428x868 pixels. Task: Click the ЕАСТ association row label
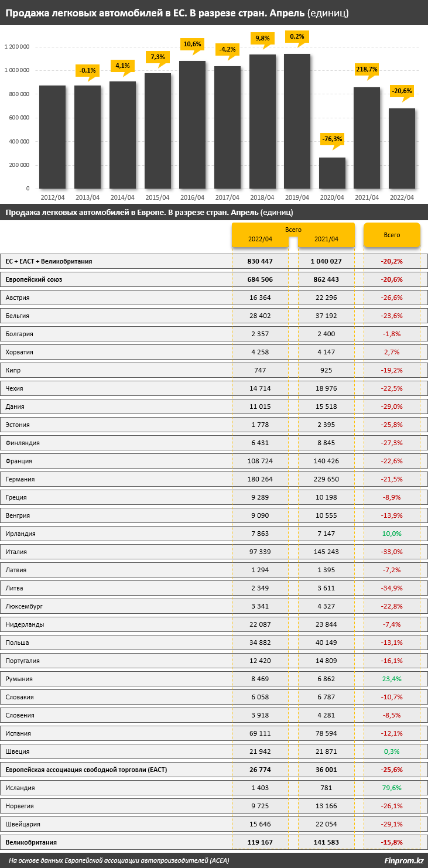point(86,770)
